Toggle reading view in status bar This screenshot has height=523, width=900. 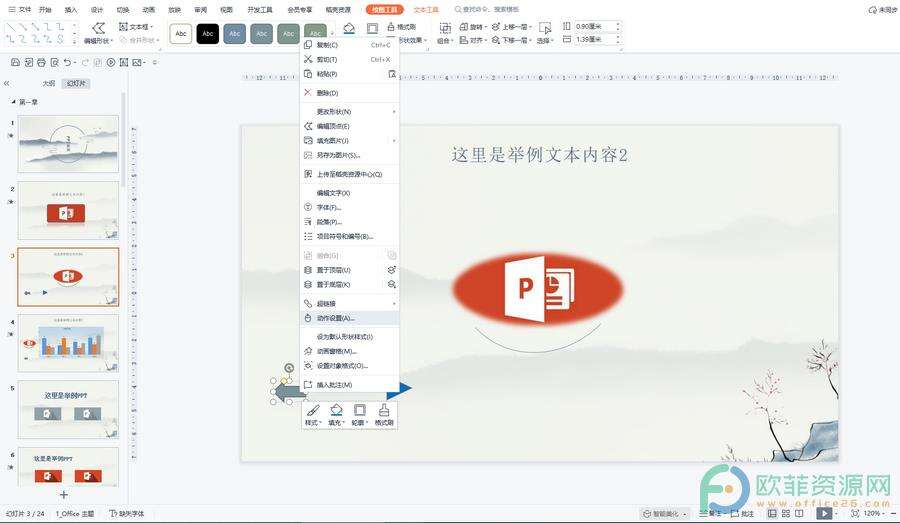[x=796, y=513]
